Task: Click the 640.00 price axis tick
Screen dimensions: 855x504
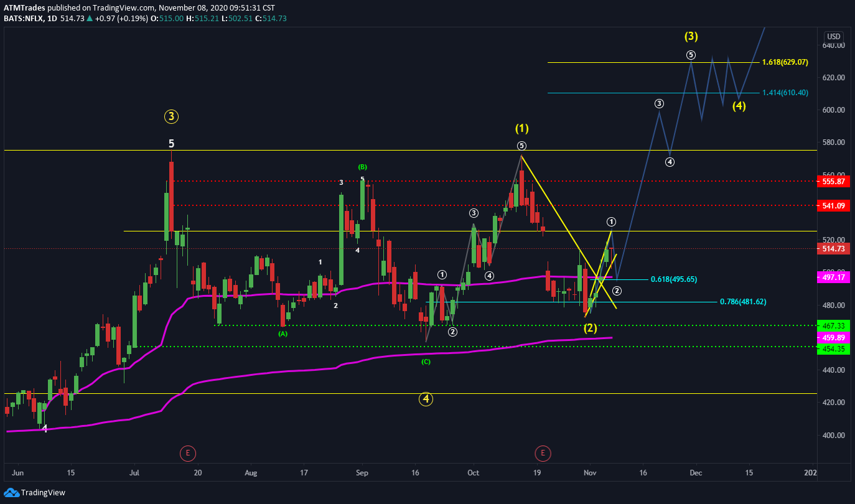Action: coord(833,45)
